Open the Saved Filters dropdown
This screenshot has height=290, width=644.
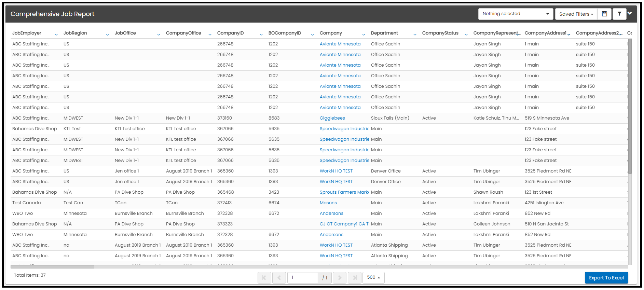click(x=576, y=14)
